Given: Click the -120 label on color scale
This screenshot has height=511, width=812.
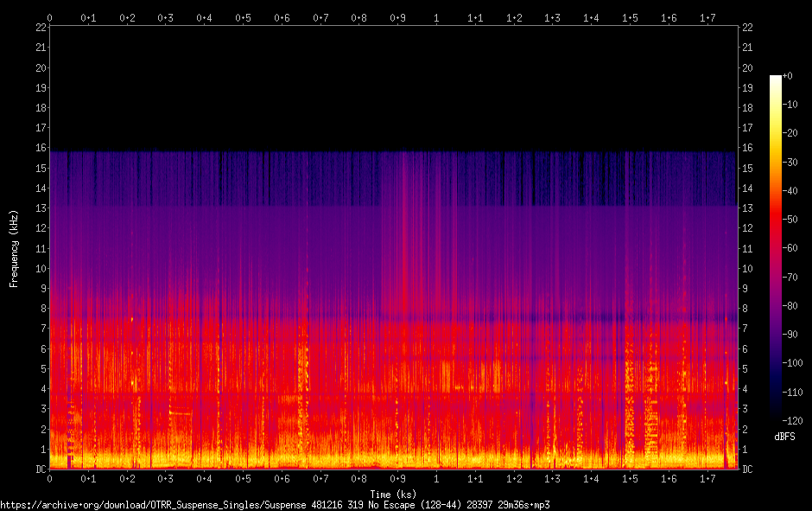Looking at the screenshot, I should click(792, 420).
